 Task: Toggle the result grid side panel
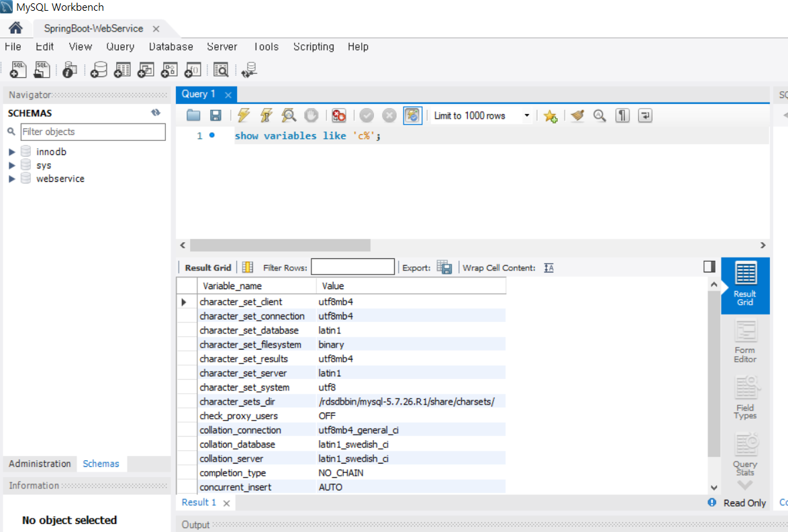(x=709, y=267)
